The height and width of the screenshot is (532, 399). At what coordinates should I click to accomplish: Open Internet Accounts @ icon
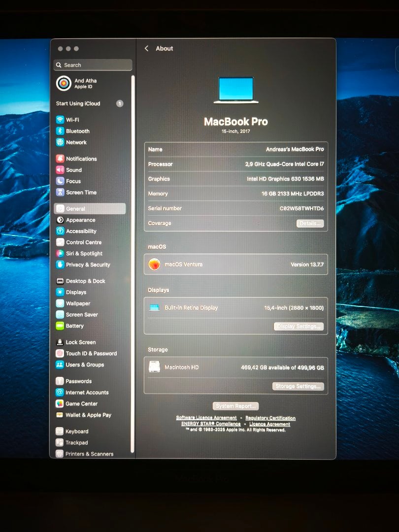60,392
